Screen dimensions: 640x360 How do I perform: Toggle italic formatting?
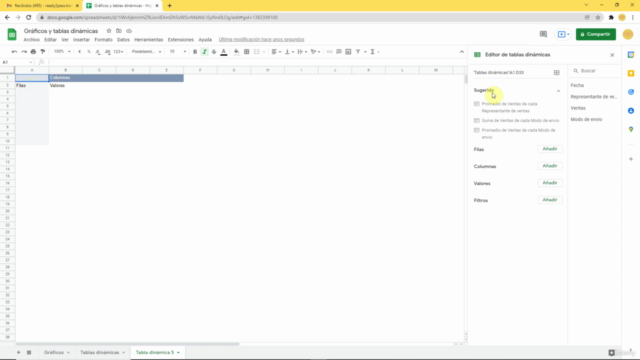204,52
